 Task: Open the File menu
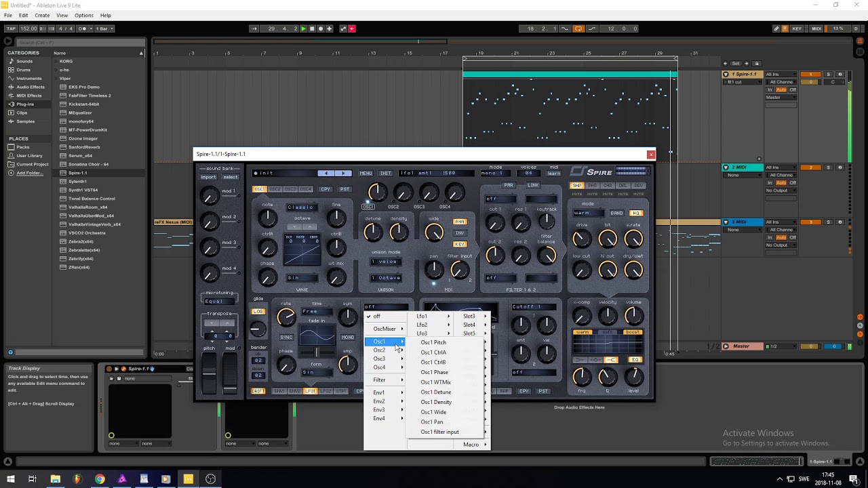pyautogui.click(x=8, y=15)
